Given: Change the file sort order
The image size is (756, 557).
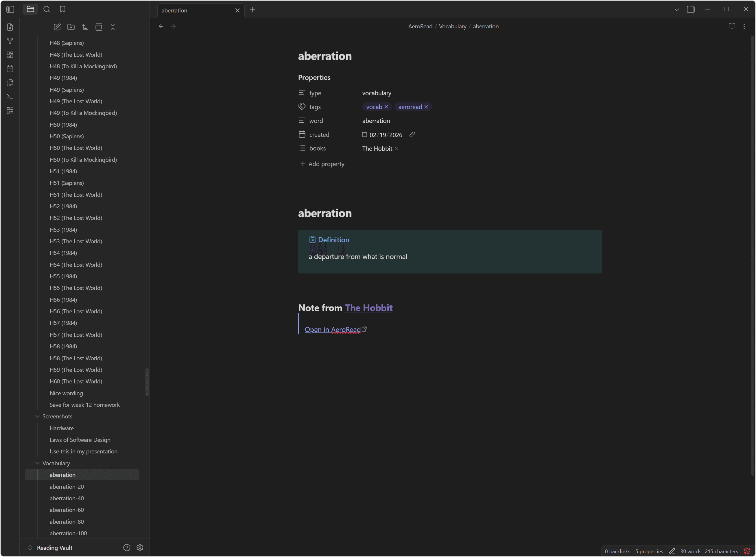Looking at the screenshot, I should pos(85,27).
